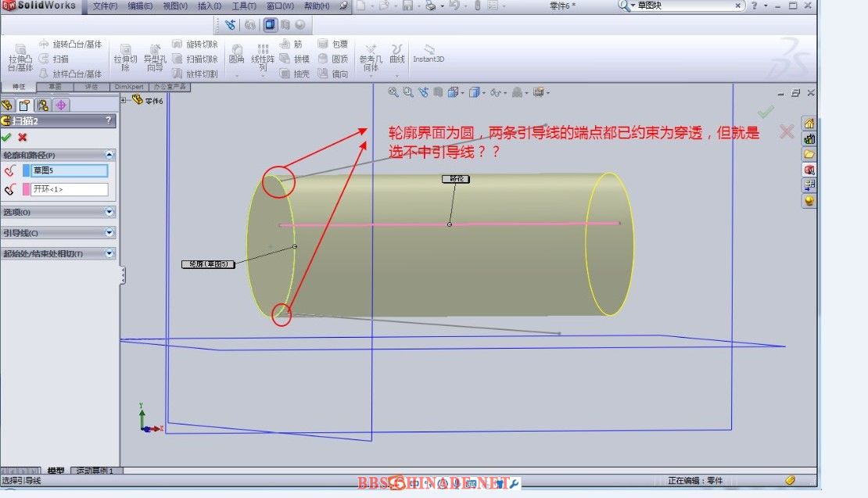Click the path field containing 开环<1>
Viewport: 868px width, 498px height.
[69, 189]
